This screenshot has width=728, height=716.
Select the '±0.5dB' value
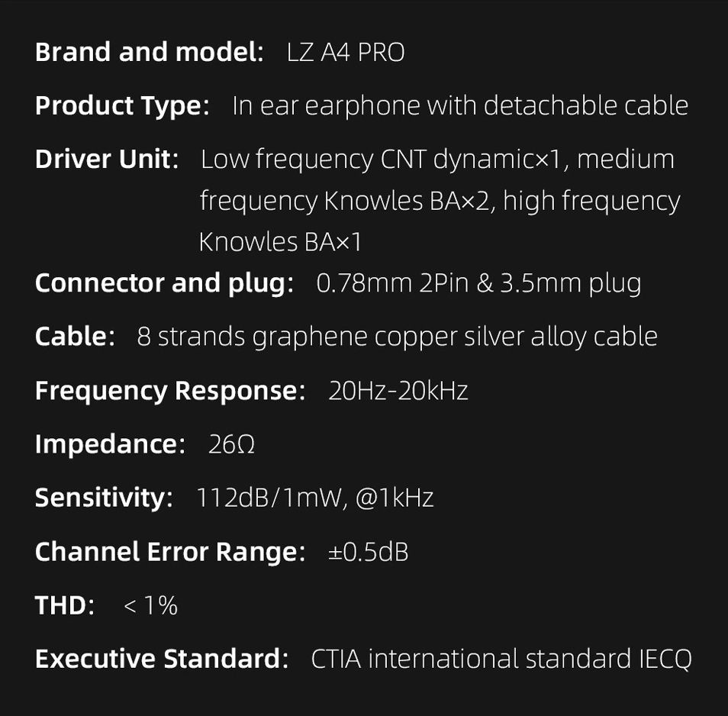[x=368, y=552]
